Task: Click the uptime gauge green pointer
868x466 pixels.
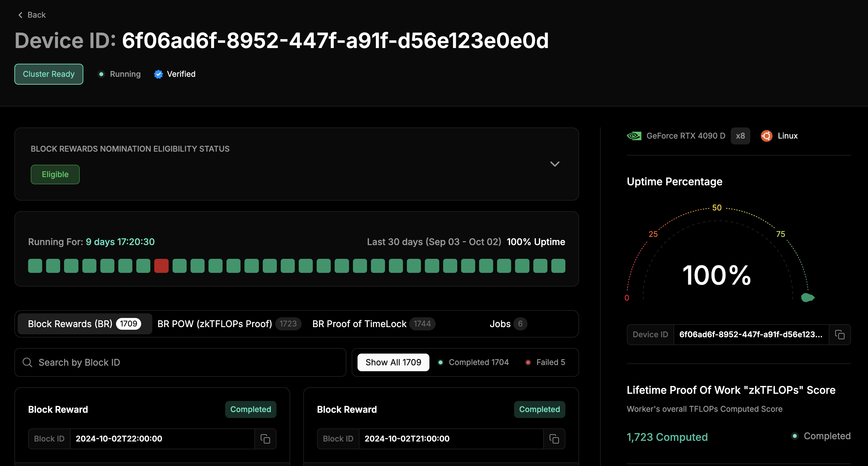Action: (807, 297)
